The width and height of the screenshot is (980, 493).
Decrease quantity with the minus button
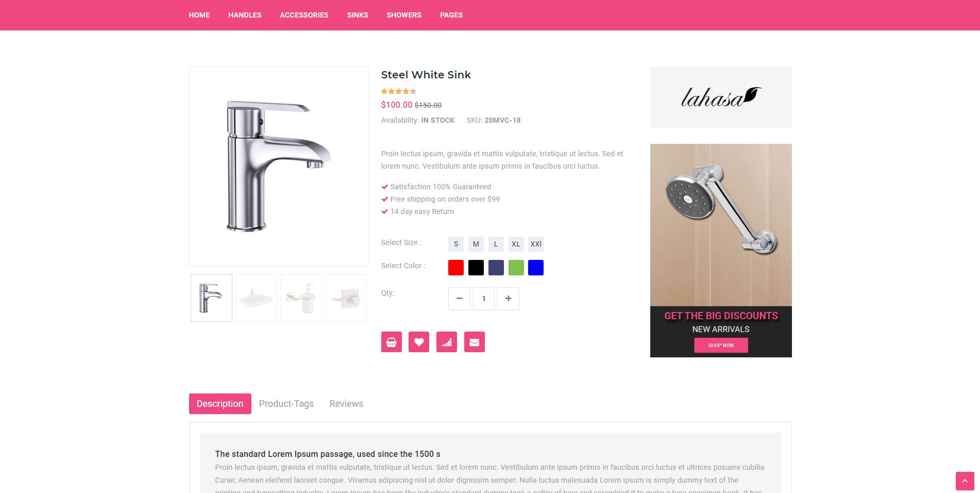[459, 299]
